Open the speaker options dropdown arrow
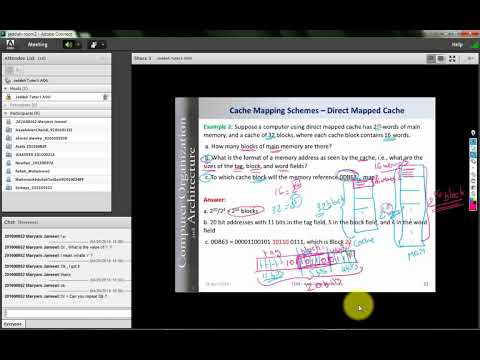The image size is (480, 360). tap(78, 44)
